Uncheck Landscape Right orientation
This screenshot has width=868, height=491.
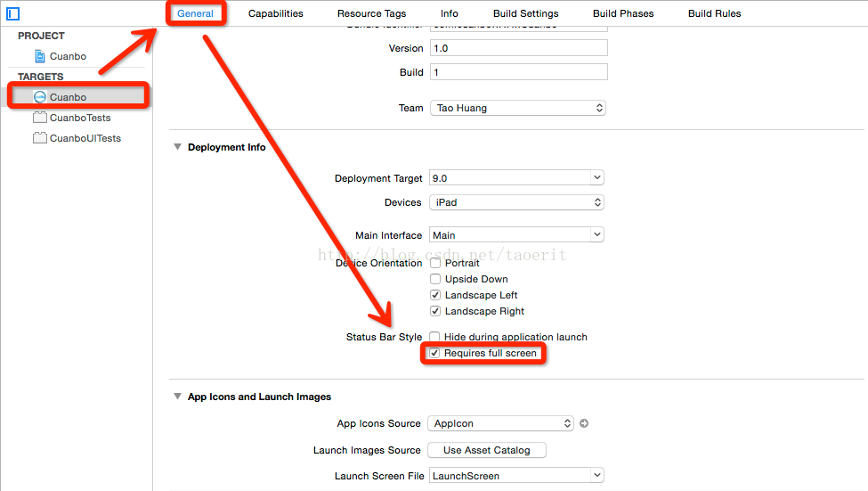click(435, 311)
